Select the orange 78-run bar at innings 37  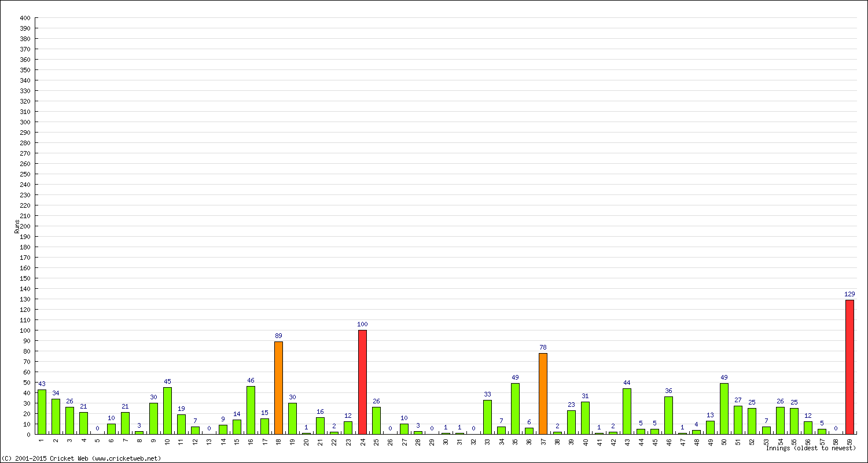tap(543, 394)
